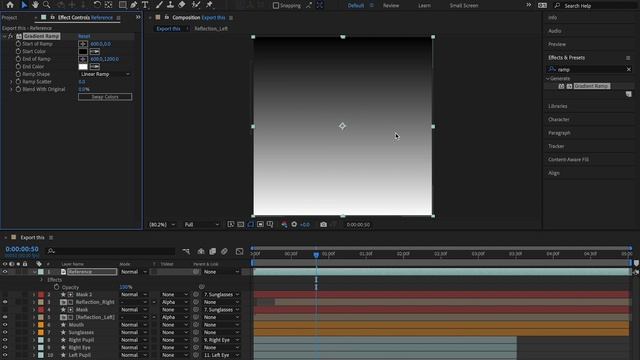Image resolution: width=640 pixels, height=360 pixels.
Task: Click the composition mini-flowchart icon in timeline
Action: tap(186, 251)
